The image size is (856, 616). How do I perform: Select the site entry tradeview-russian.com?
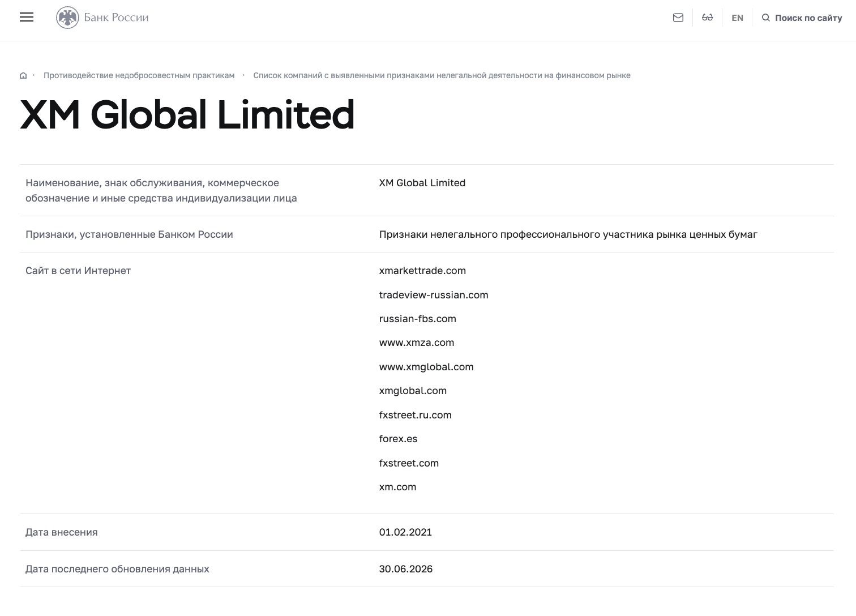434,295
